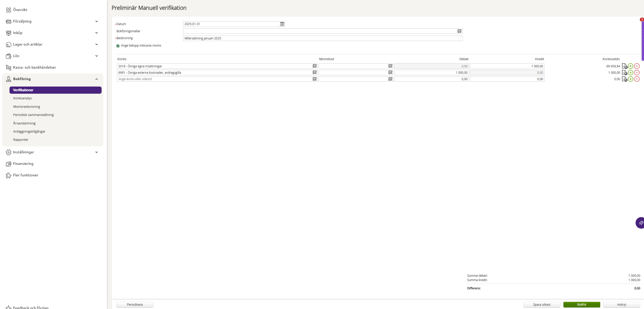Click the Periodisera button
The width and height of the screenshot is (644, 309).
(135, 304)
